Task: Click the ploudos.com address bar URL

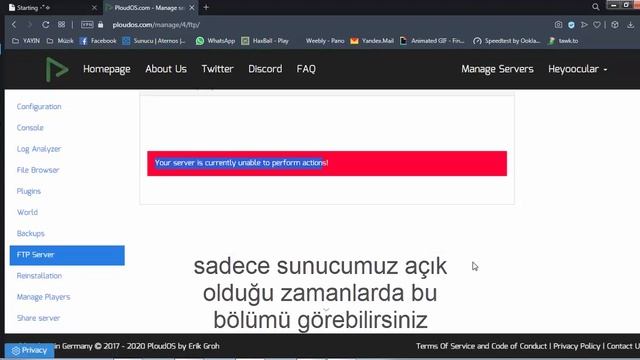Action: point(156,25)
